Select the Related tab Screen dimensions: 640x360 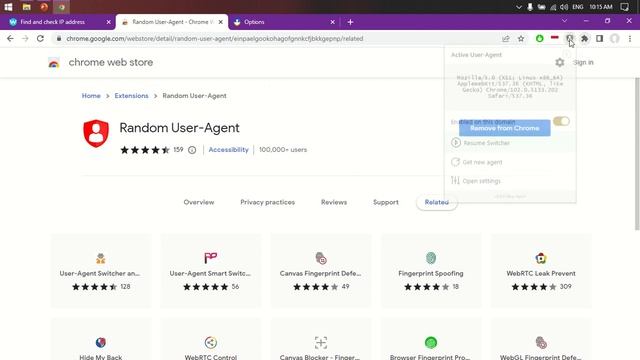pos(437,202)
